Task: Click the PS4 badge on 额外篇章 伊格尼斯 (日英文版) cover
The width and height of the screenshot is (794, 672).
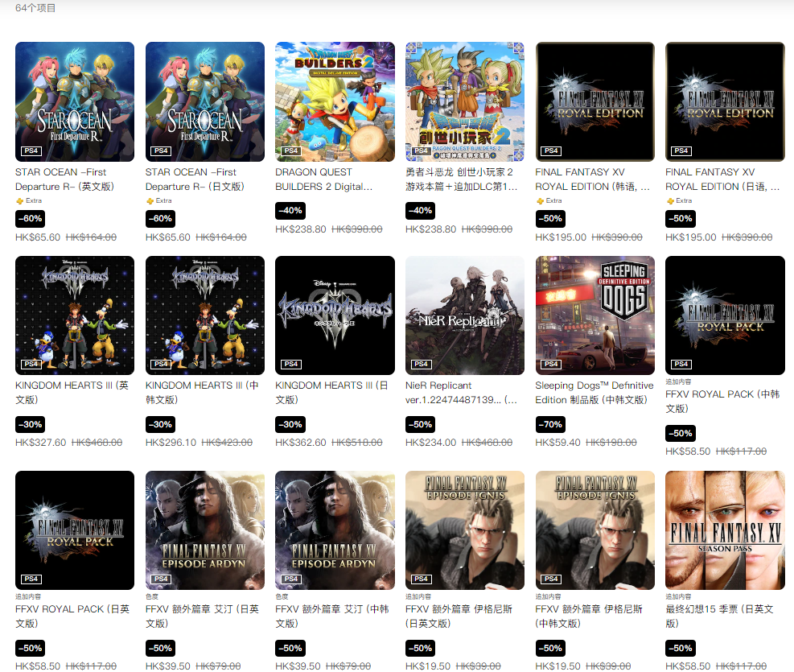Action: [421, 579]
